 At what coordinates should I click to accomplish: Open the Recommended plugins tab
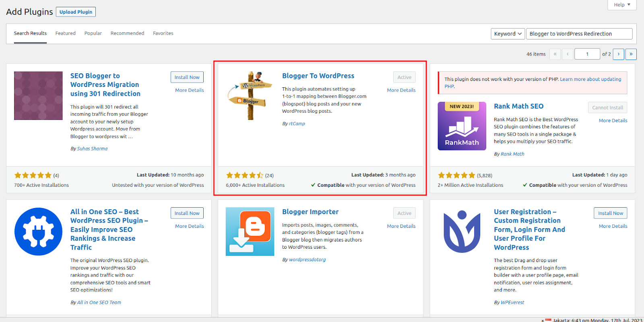click(x=127, y=33)
